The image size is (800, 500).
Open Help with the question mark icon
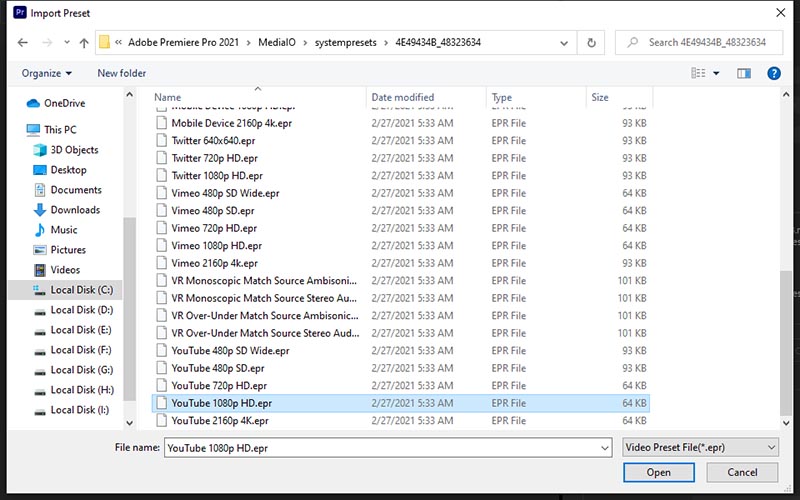[773, 73]
